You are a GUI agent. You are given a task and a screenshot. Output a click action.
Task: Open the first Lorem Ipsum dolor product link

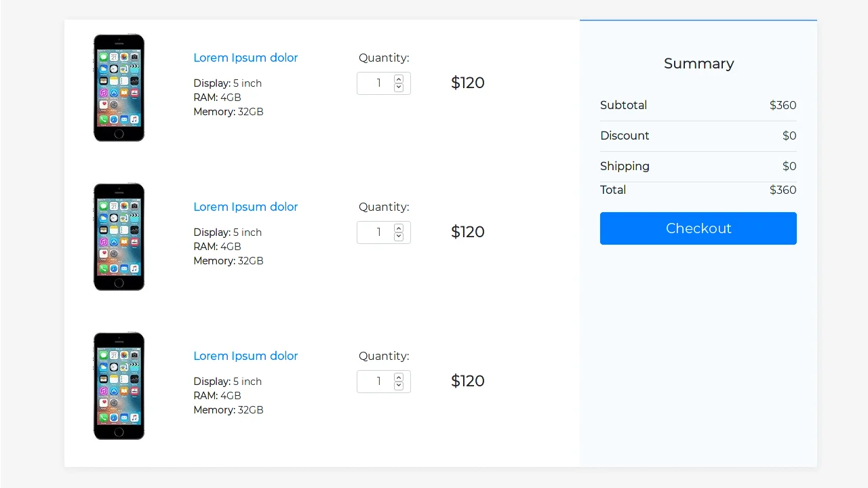tap(245, 58)
